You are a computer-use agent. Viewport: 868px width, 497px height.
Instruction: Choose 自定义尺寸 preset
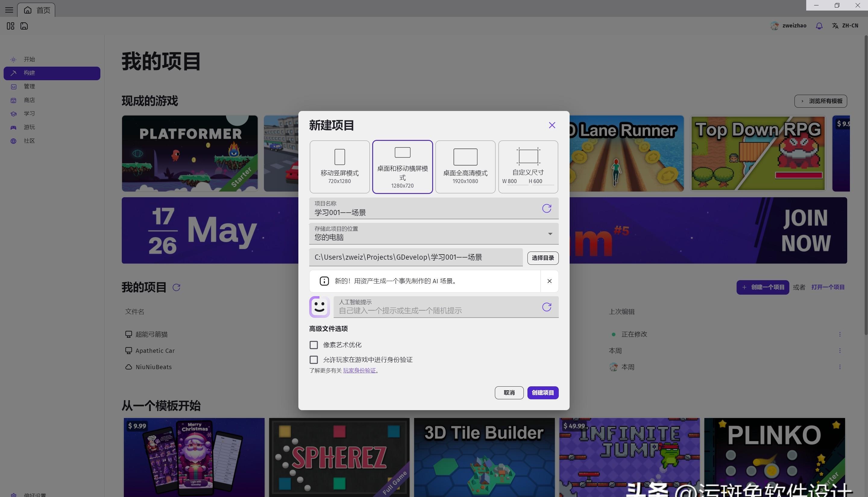pos(528,167)
